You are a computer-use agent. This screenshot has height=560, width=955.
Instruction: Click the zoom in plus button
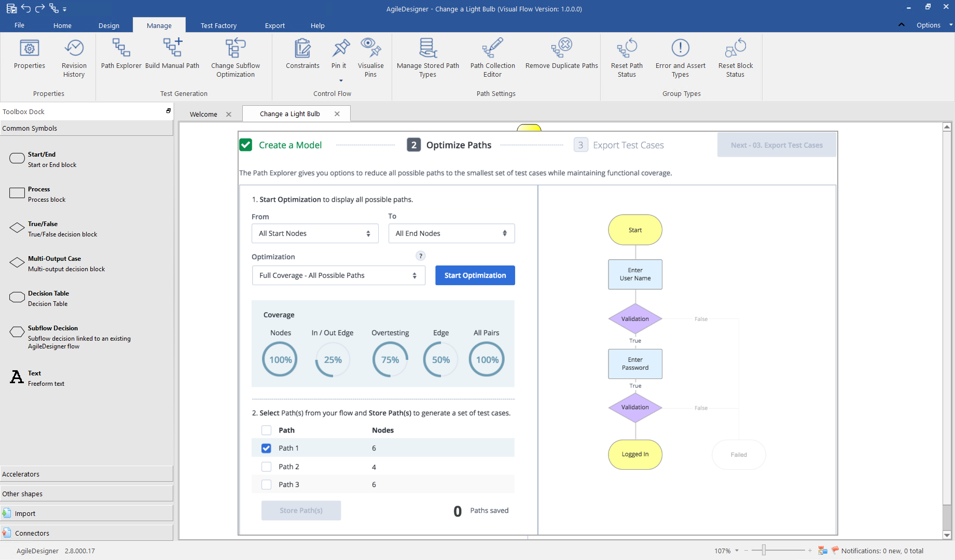click(810, 550)
